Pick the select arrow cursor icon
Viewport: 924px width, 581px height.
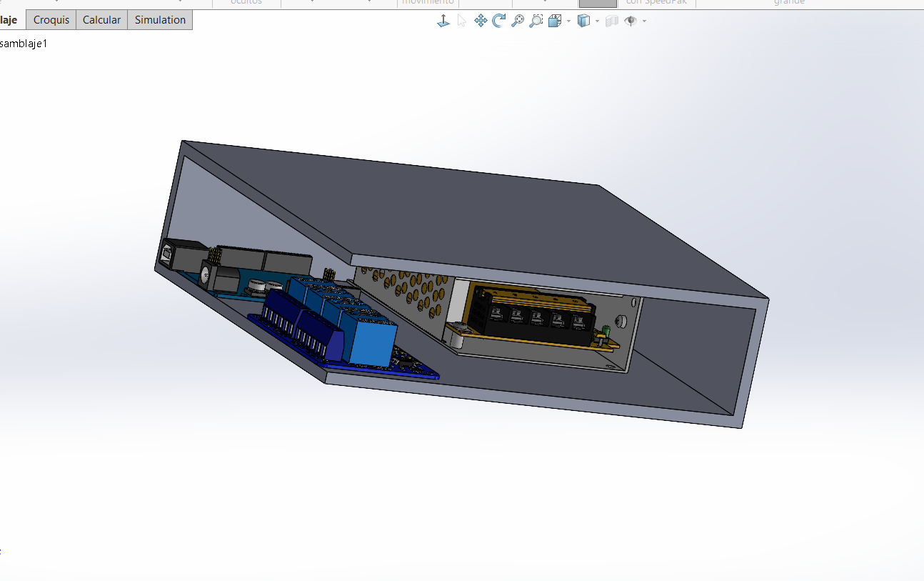[x=462, y=21]
